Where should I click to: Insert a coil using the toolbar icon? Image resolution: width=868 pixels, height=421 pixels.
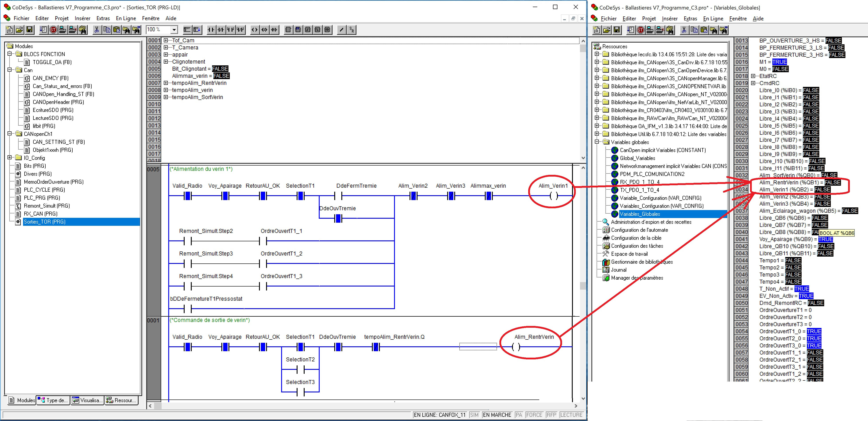point(255,30)
